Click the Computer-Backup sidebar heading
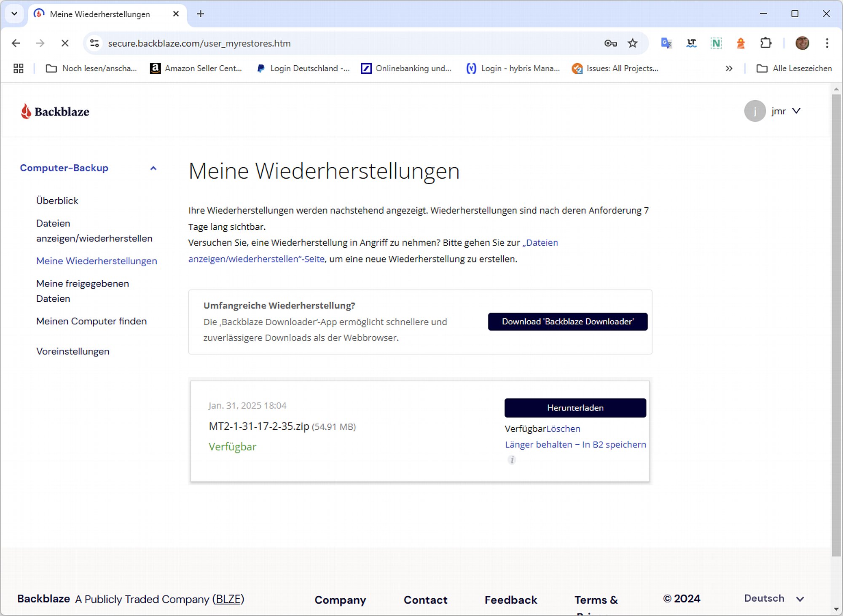Viewport: 843px width, 616px height. 64,168
